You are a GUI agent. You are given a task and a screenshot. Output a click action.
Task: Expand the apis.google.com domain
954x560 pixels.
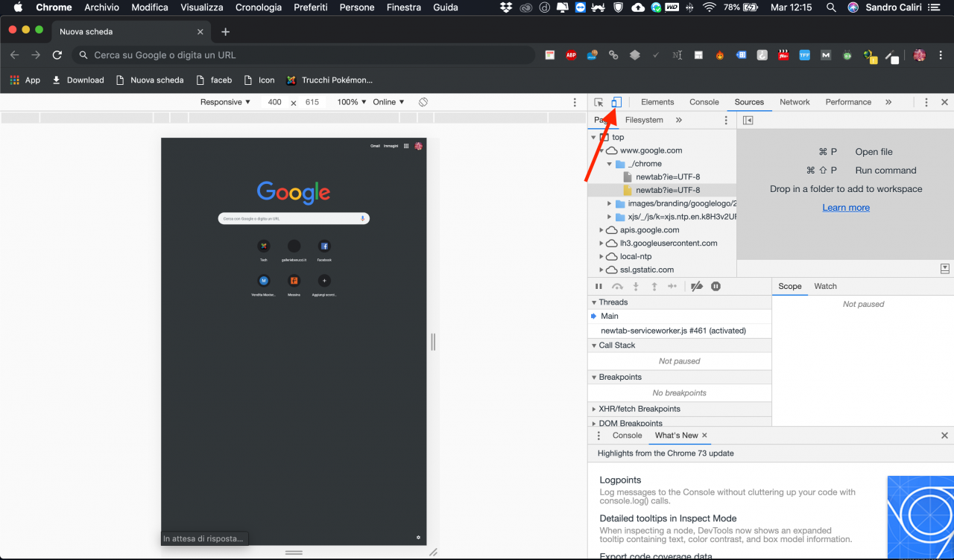click(601, 230)
